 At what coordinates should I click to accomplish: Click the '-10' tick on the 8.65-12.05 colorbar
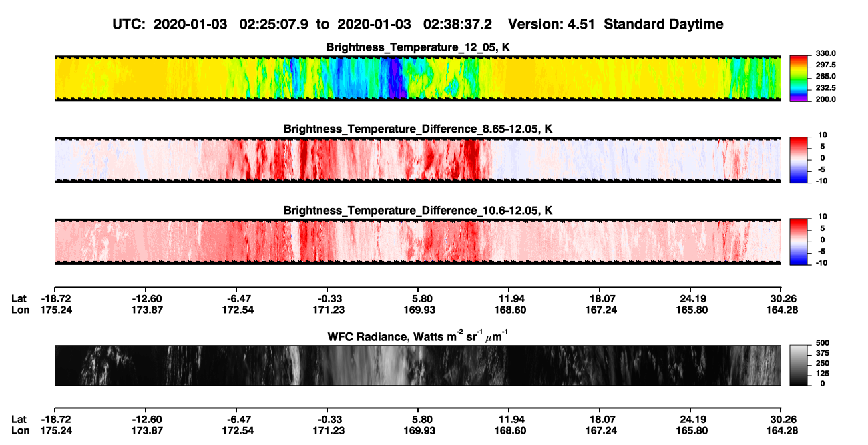point(823,181)
